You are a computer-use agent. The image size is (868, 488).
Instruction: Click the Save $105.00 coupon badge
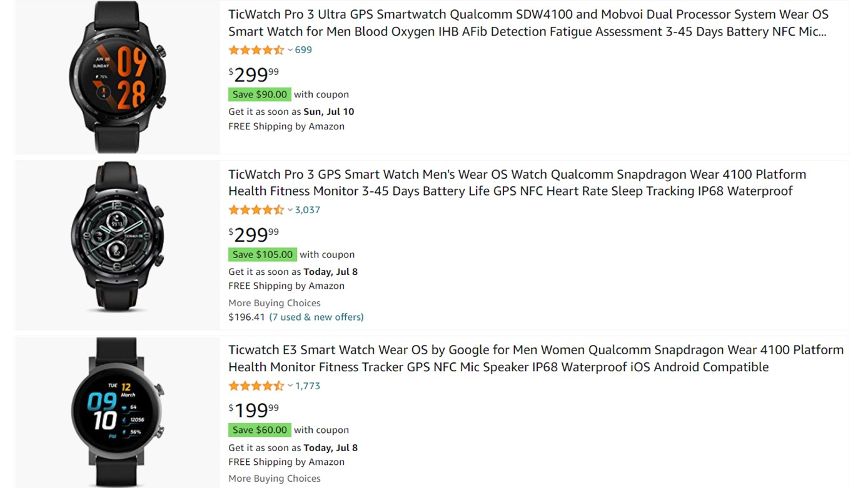(x=263, y=254)
